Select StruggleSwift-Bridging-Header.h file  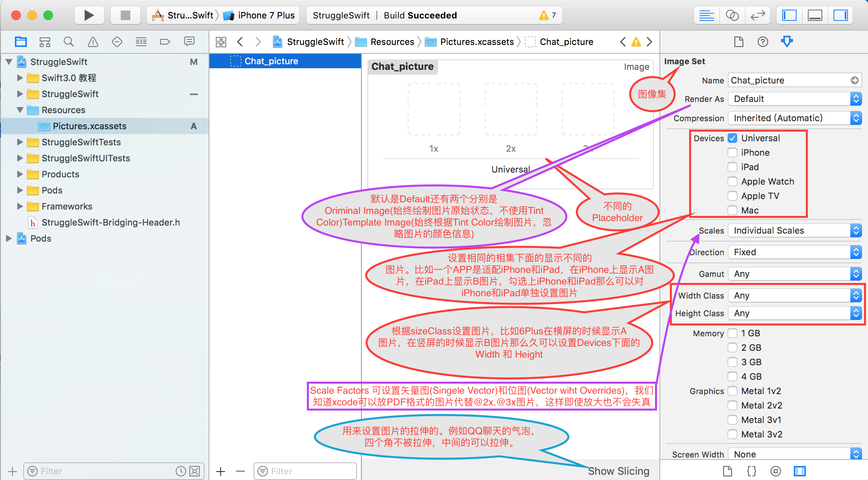tap(104, 222)
